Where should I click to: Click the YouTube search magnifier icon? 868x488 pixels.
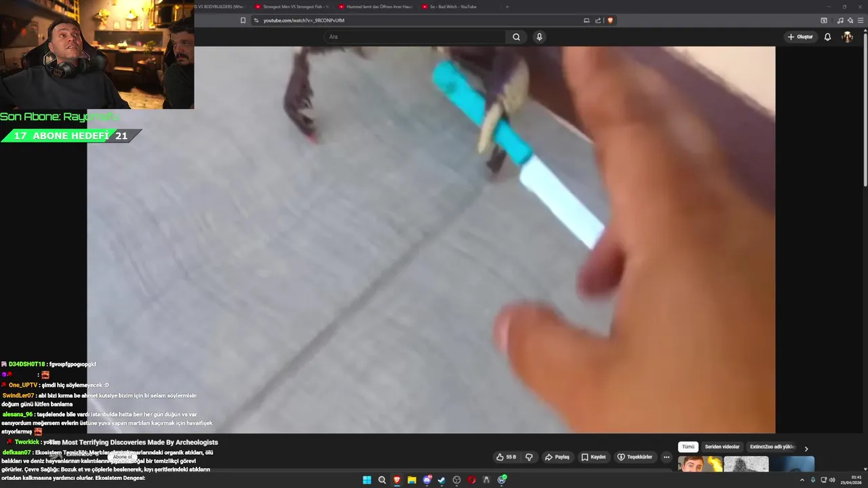516,37
